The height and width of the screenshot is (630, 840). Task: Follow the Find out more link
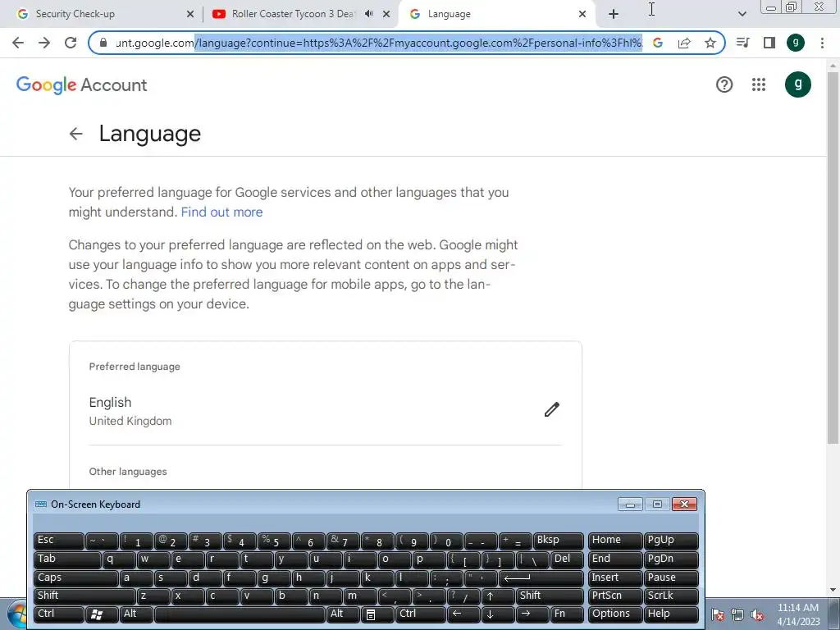click(x=221, y=212)
